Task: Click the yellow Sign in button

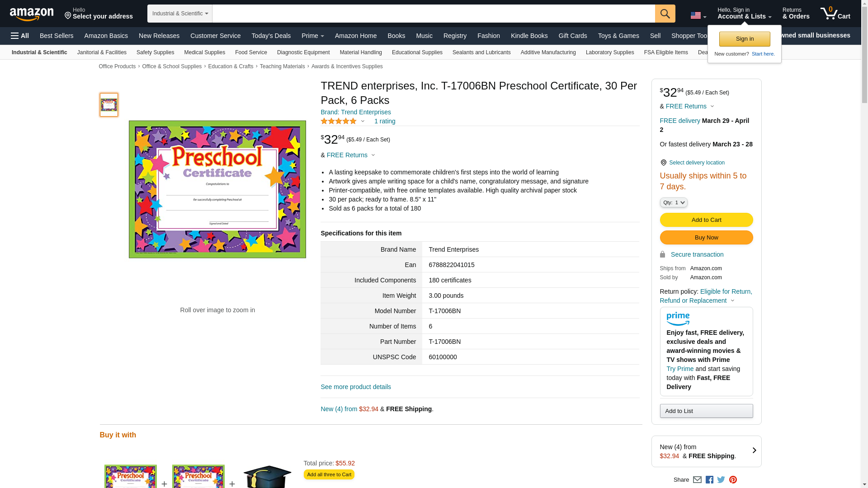Action: tap(745, 39)
